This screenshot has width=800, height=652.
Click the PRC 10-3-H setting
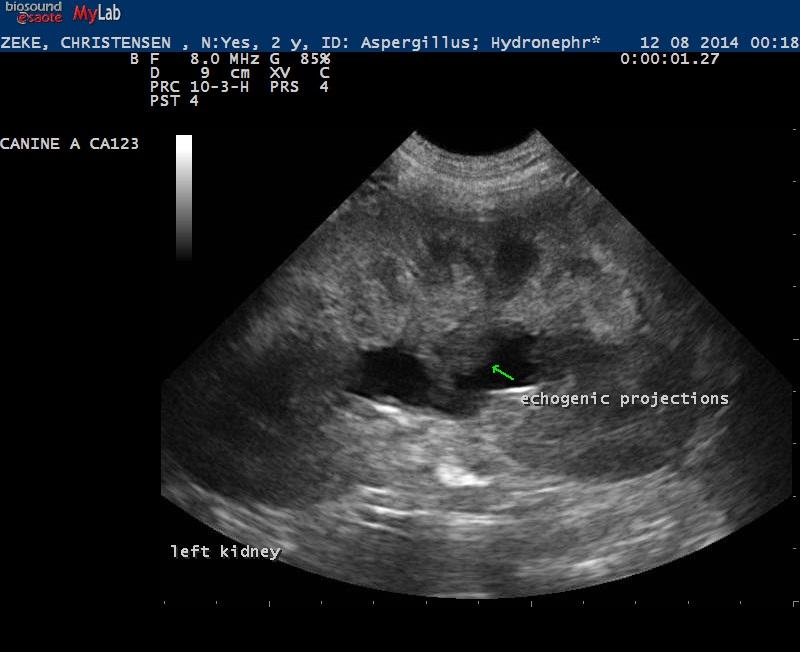point(200,87)
